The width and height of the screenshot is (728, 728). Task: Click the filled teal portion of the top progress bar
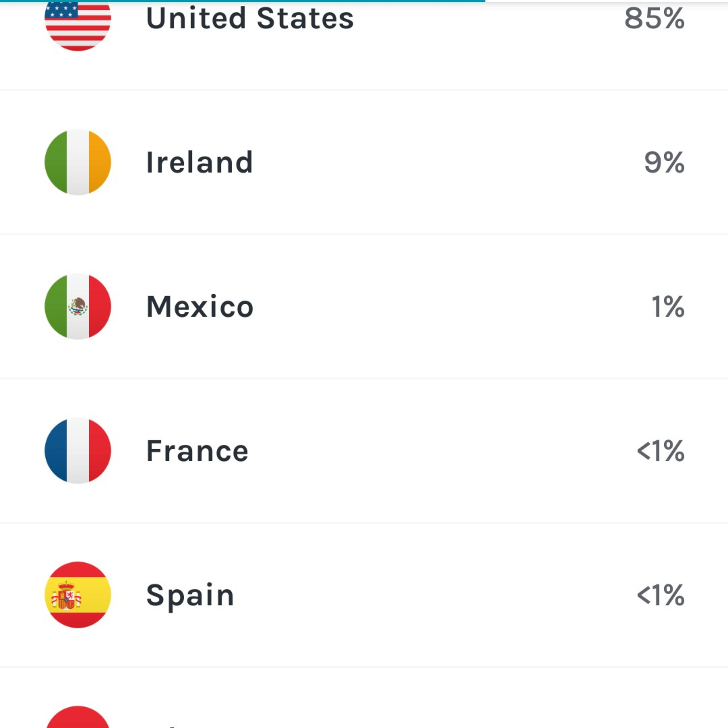point(241,1)
